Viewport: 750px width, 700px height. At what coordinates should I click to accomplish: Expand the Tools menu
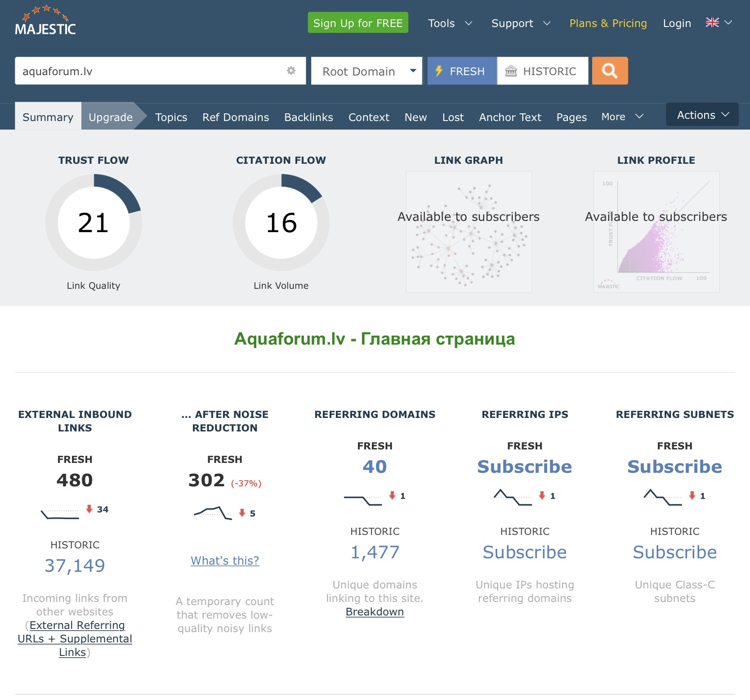(450, 23)
